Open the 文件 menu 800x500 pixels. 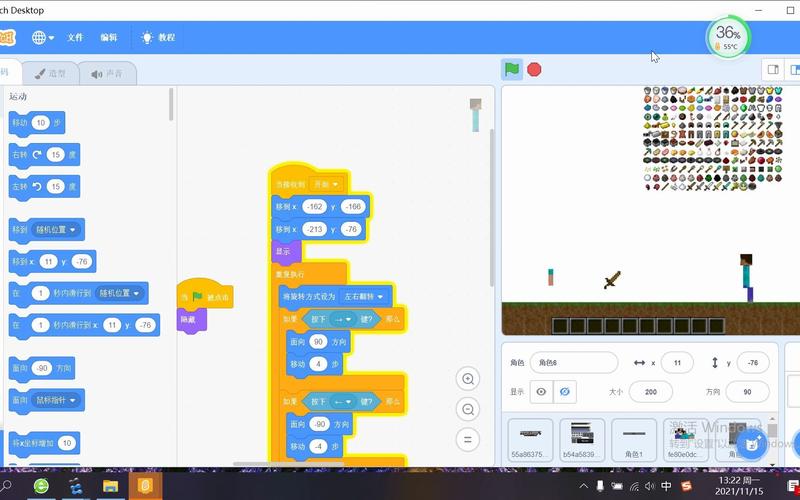[x=75, y=37]
